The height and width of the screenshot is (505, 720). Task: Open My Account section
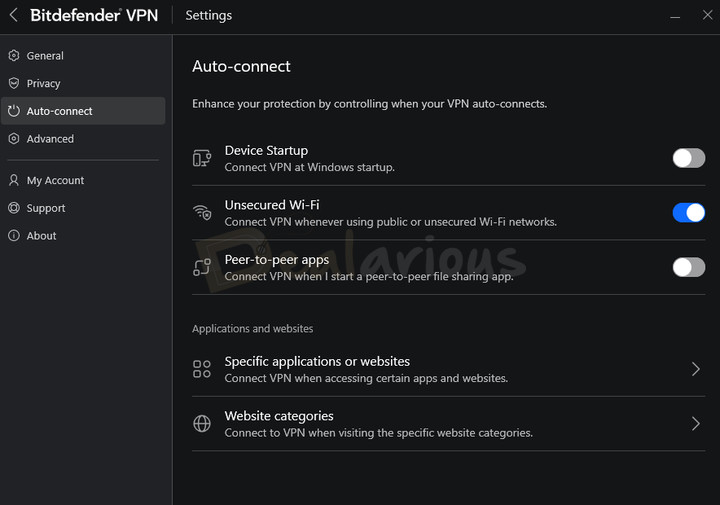pyautogui.click(x=83, y=180)
